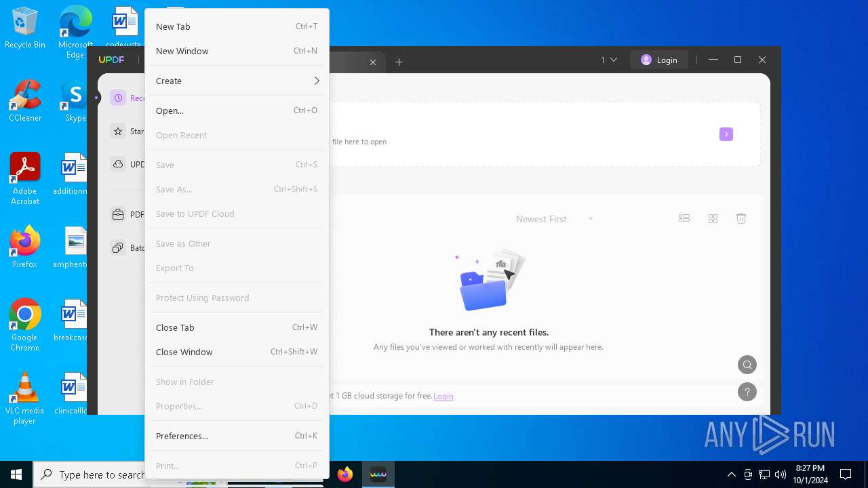The image size is (868, 488).
Task: Open UPDF Cloud icon in sidebar
Action: click(x=118, y=165)
